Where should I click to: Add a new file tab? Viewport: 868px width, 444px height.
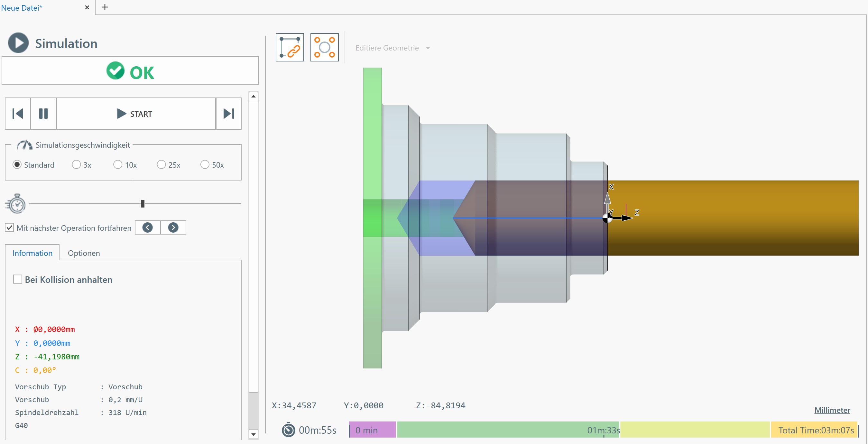coord(105,7)
